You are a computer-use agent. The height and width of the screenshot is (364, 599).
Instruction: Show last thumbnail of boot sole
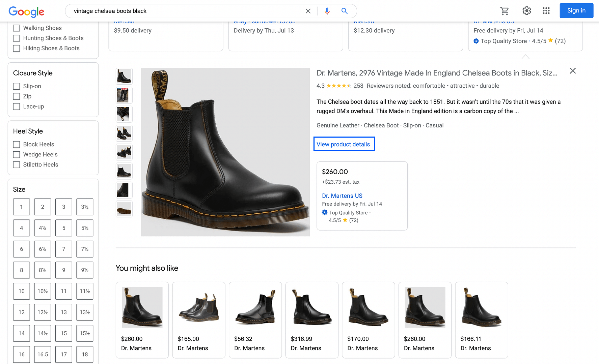(124, 209)
